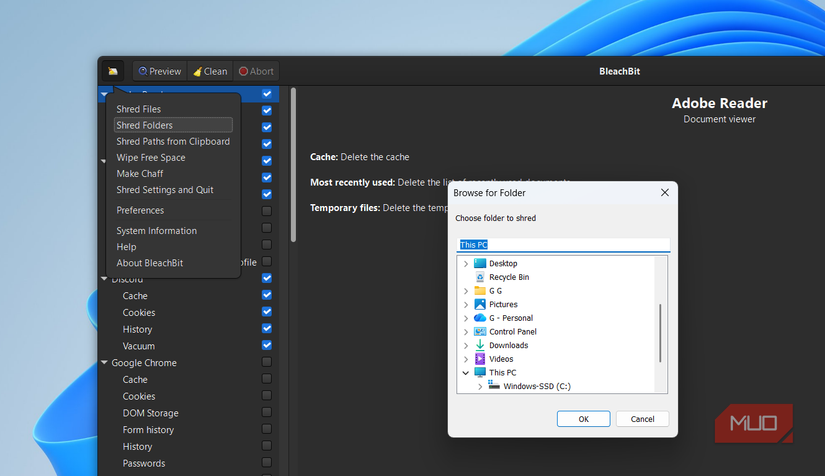Choose Wipe Free Space from the menu
Image resolution: width=825 pixels, height=476 pixels.
click(x=150, y=157)
